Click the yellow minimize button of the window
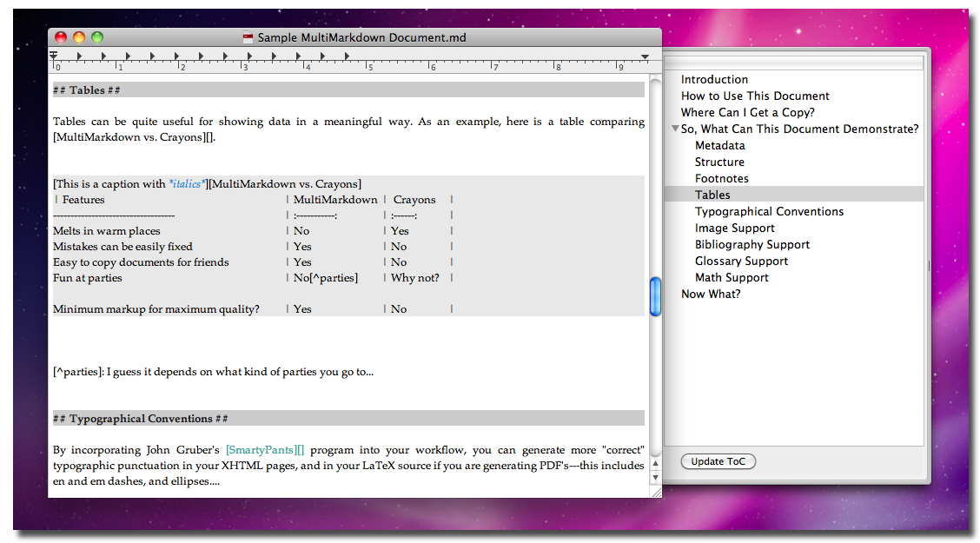980x543 pixels. [79, 37]
